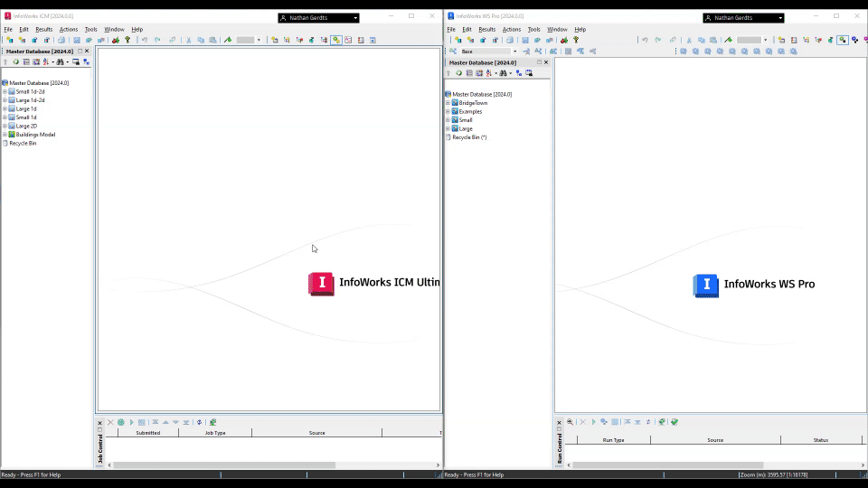The image size is (868, 488).
Task: Click the Source column header in ICM Job Control
Action: [316, 433]
